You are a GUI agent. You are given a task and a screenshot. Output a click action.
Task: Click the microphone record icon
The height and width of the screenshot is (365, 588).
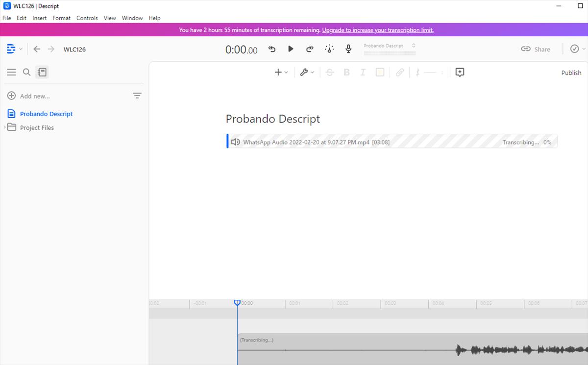click(x=348, y=49)
